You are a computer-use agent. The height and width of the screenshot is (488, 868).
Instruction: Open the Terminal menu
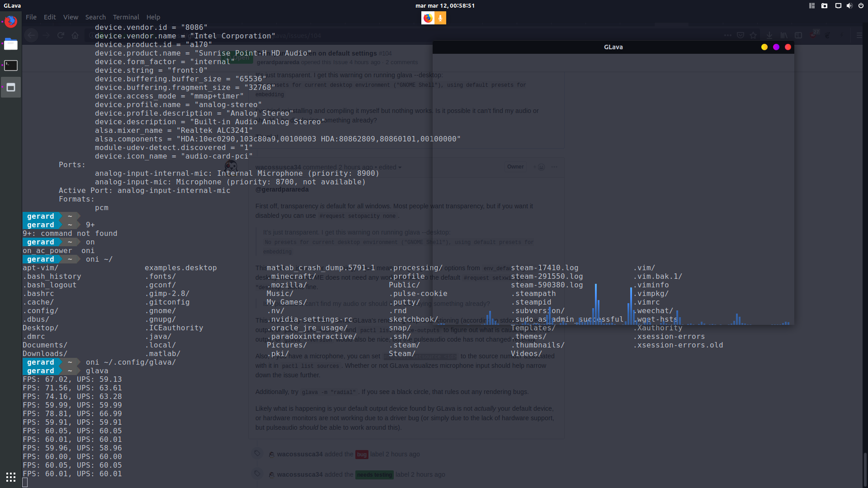126,17
